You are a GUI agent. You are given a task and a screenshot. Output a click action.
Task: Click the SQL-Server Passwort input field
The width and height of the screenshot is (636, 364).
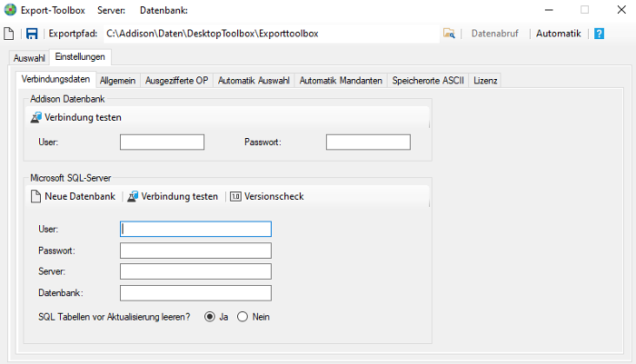[195, 251]
